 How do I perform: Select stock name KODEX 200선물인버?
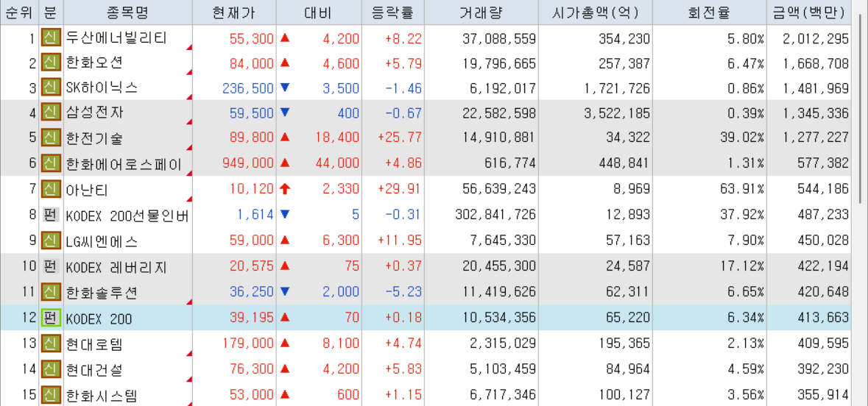click(127, 216)
